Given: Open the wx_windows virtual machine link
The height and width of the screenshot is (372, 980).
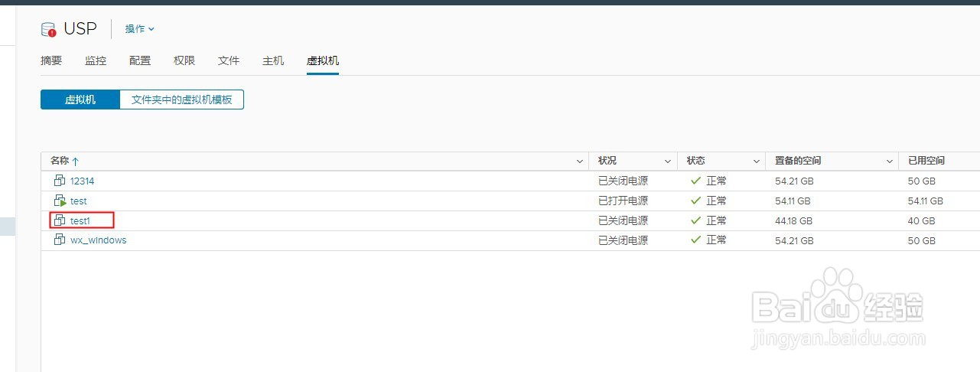Looking at the screenshot, I should 99,240.
